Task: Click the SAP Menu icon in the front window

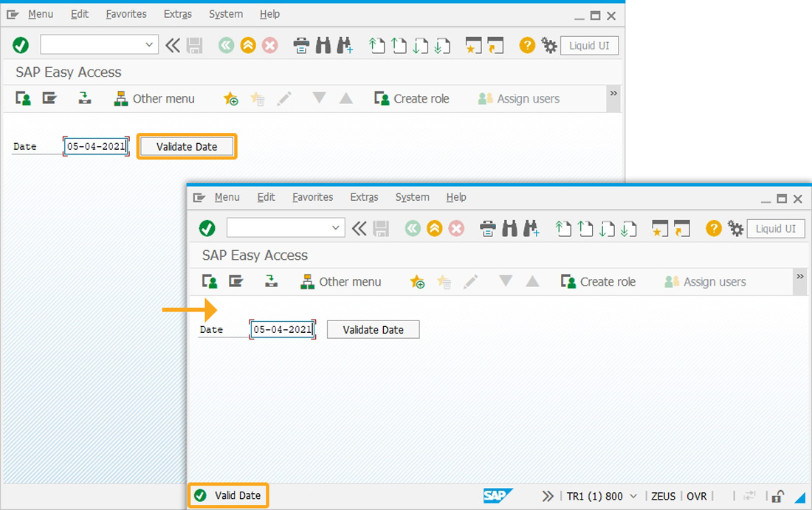Action: [x=236, y=281]
